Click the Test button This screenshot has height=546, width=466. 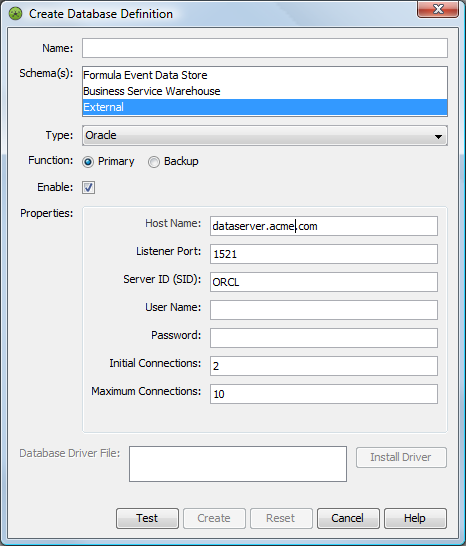pyautogui.click(x=147, y=518)
